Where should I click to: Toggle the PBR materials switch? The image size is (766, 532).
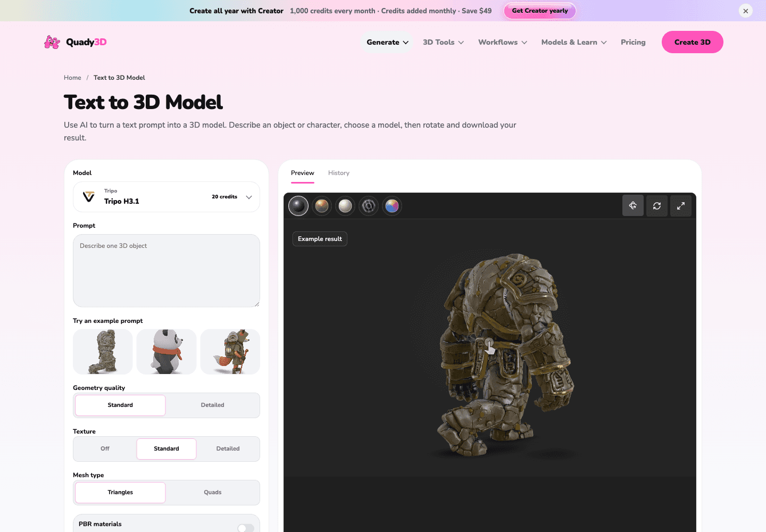246,528
